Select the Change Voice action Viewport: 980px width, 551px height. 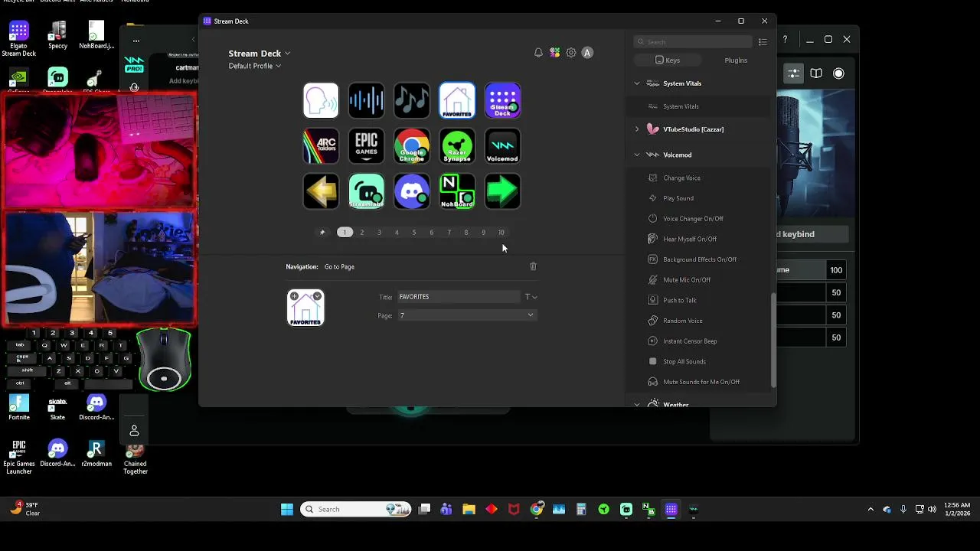[x=698, y=178]
